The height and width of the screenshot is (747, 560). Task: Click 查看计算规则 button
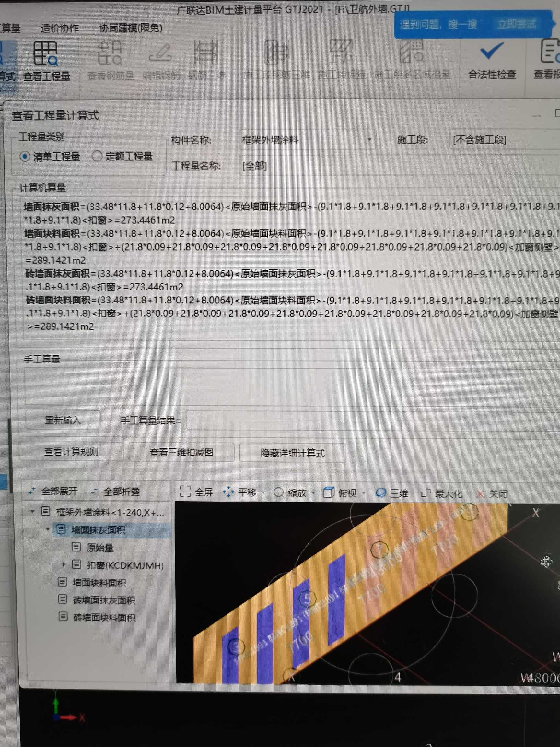pos(71,452)
